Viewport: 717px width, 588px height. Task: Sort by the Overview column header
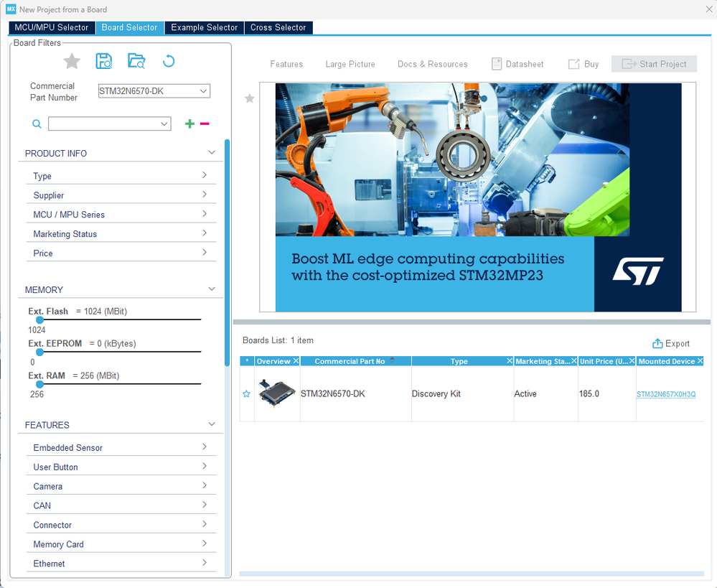(x=273, y=361)
